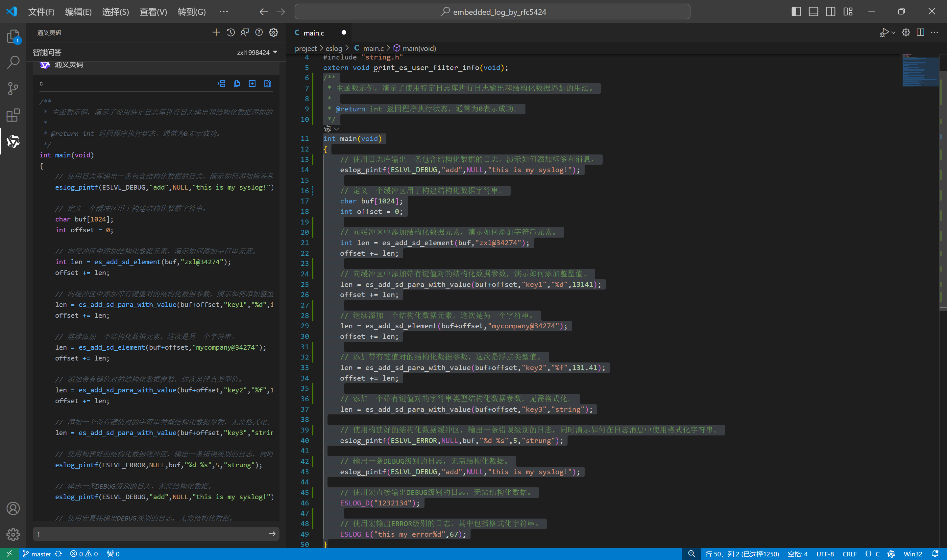Open remote window indicator

point(9,553)
